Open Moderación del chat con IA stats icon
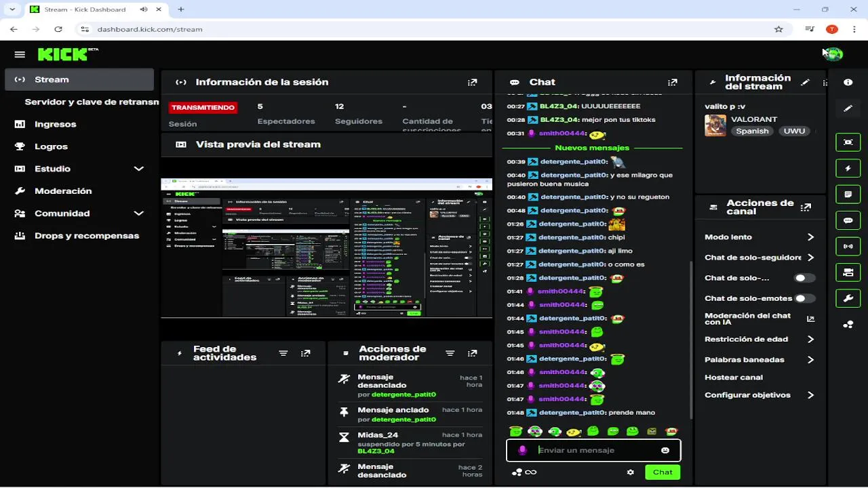This screenshot has width=868, height=488. [x=810, y=319]
